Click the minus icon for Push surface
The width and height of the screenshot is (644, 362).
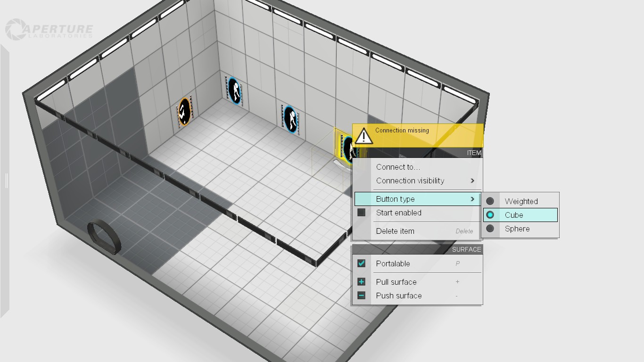(361, 296)
